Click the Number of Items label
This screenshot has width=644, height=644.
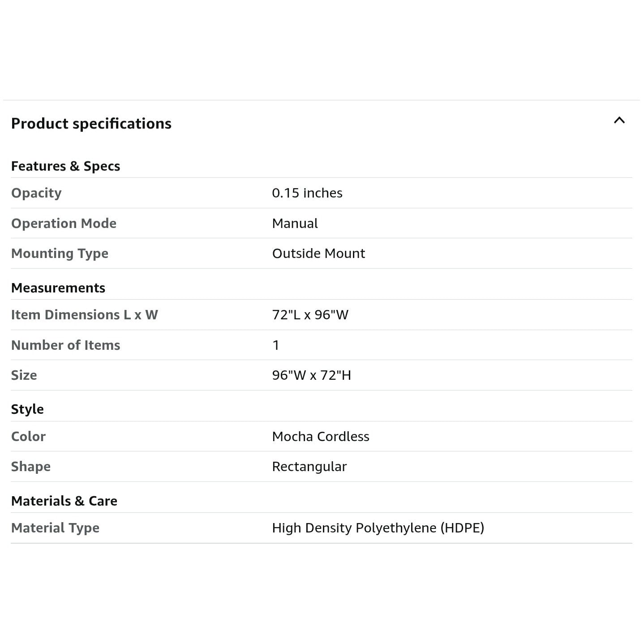click(x=66, y=345)
